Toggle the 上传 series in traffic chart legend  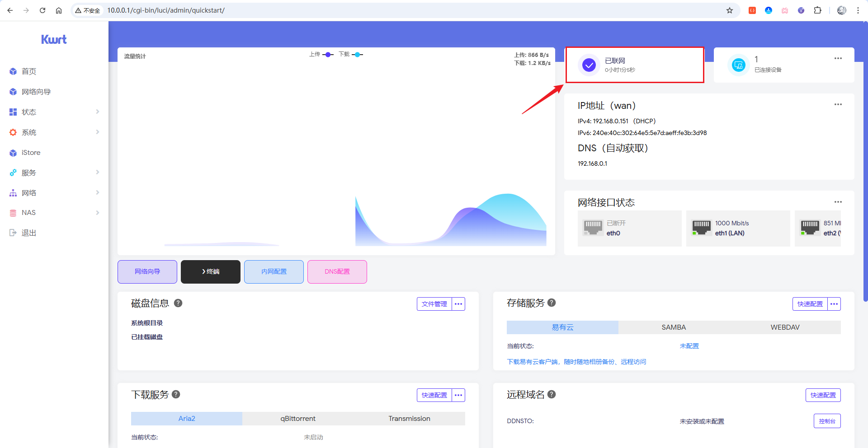321,55
